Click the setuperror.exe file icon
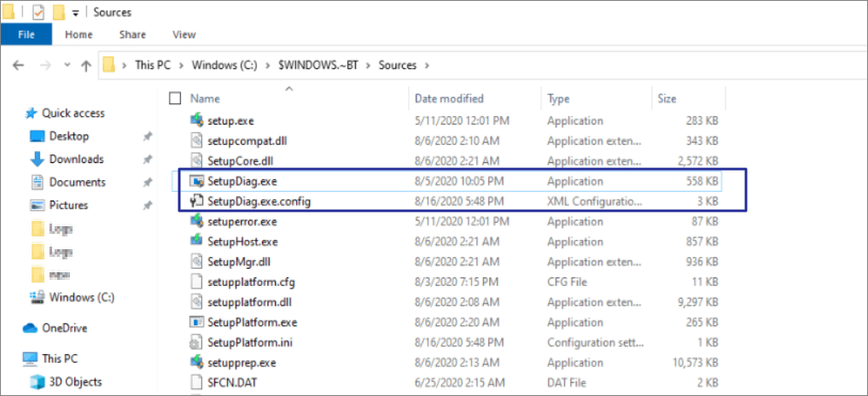The image size is (868, 396). coord(197,222)
